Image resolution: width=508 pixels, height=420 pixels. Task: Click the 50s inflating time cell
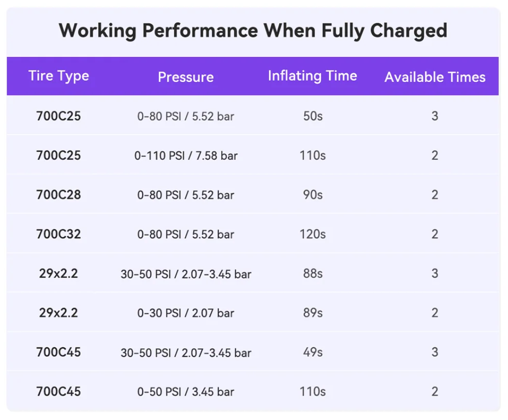313,116
